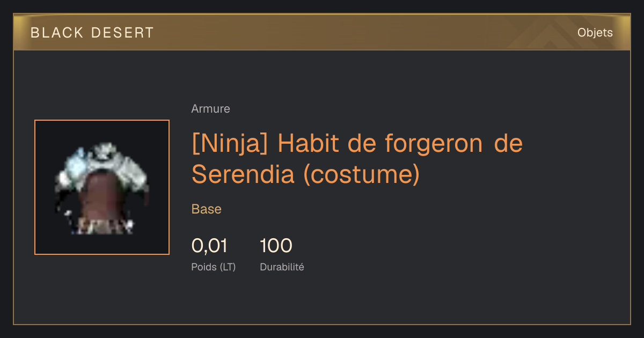The width and height of the screenshot is (644, 338).
Task: Click the Durabilité label
Action: pyautogui.click(x=282, y=267)
